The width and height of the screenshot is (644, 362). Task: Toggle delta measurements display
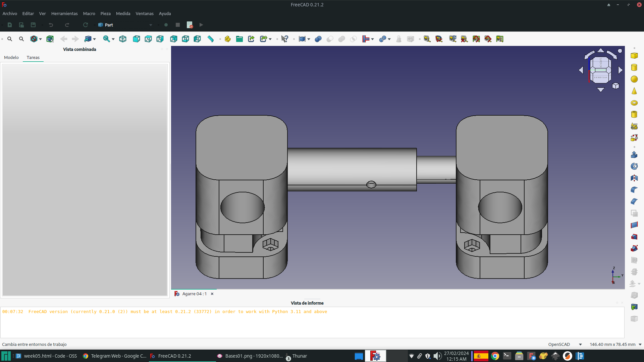tap(500, 39)
